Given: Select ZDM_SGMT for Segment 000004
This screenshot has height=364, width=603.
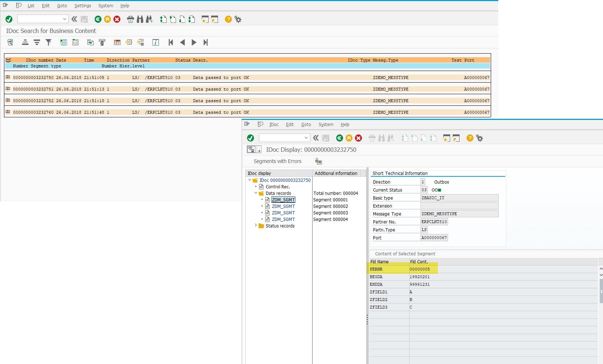Looking at the screenshot, I should 283,219.
